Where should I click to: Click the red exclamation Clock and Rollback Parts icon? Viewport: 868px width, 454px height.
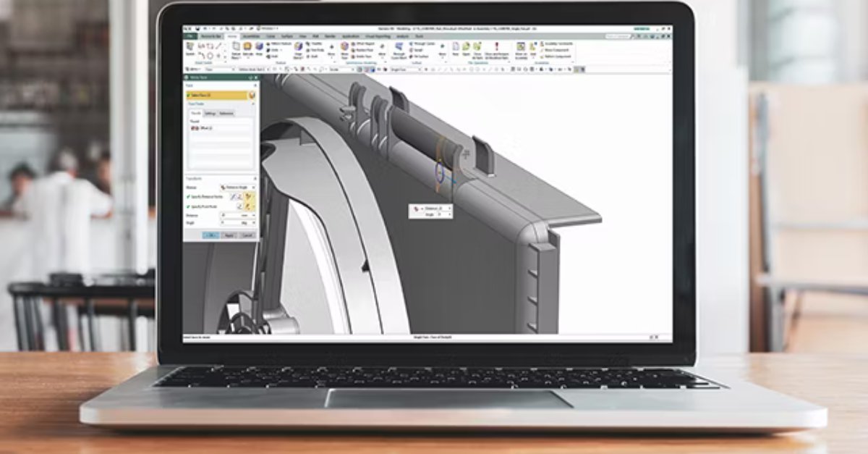click(x=497, y=46)
